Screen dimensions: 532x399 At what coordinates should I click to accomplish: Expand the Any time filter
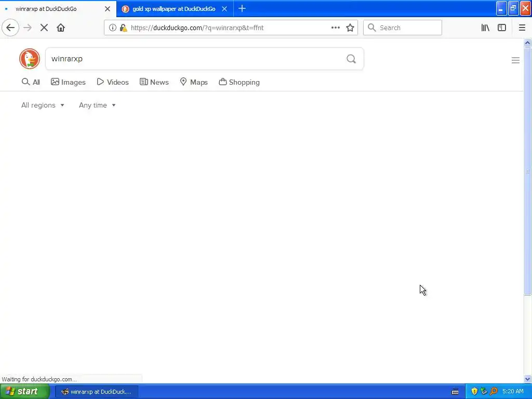pos(97,105)
